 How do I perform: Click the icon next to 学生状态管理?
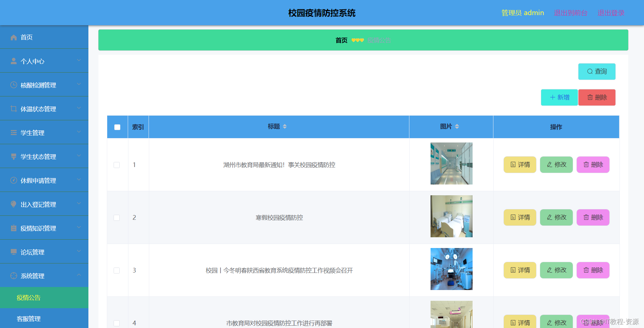(13, 157)
